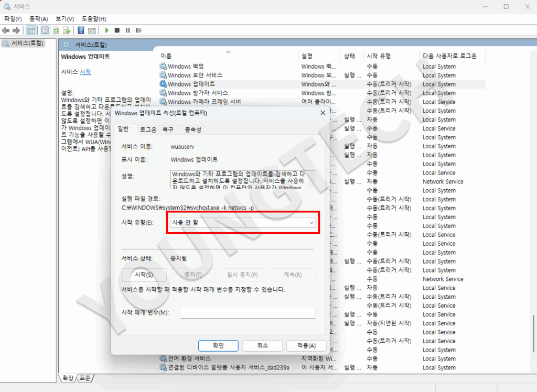Click the gear icon of Windows 보안 서비스
This screenshot has width=537, height=392.
click(163, 75)
